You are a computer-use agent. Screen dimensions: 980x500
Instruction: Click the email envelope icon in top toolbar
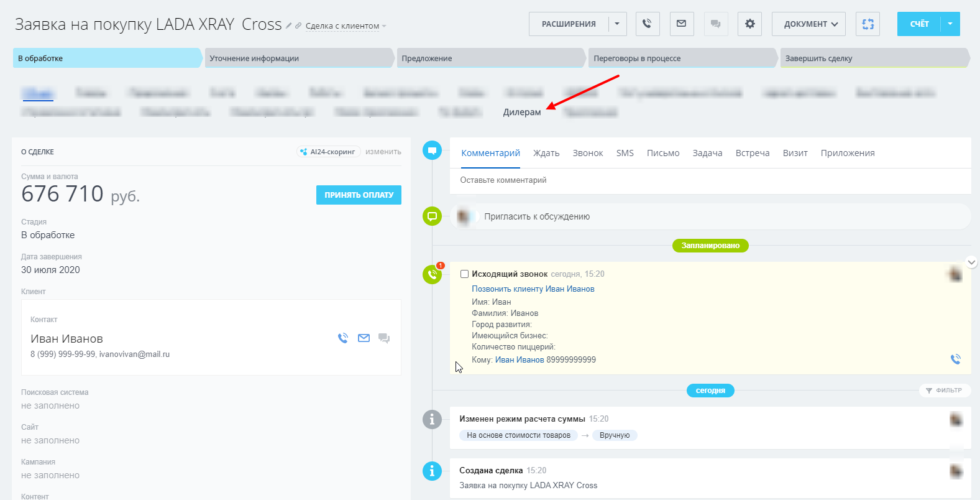[682, 24]
